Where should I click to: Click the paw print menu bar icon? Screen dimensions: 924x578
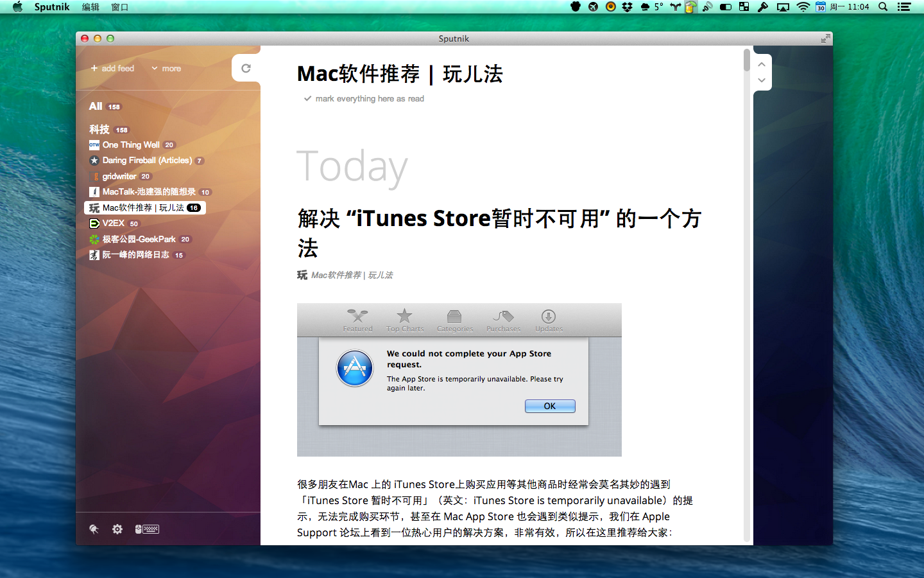[576, 7]
